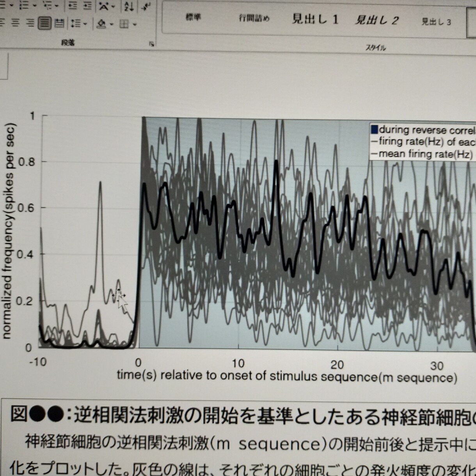The height and width of the screenshot is (476, 476).
Task: Open the borders dropdown arrow
Action: [135, 24]
